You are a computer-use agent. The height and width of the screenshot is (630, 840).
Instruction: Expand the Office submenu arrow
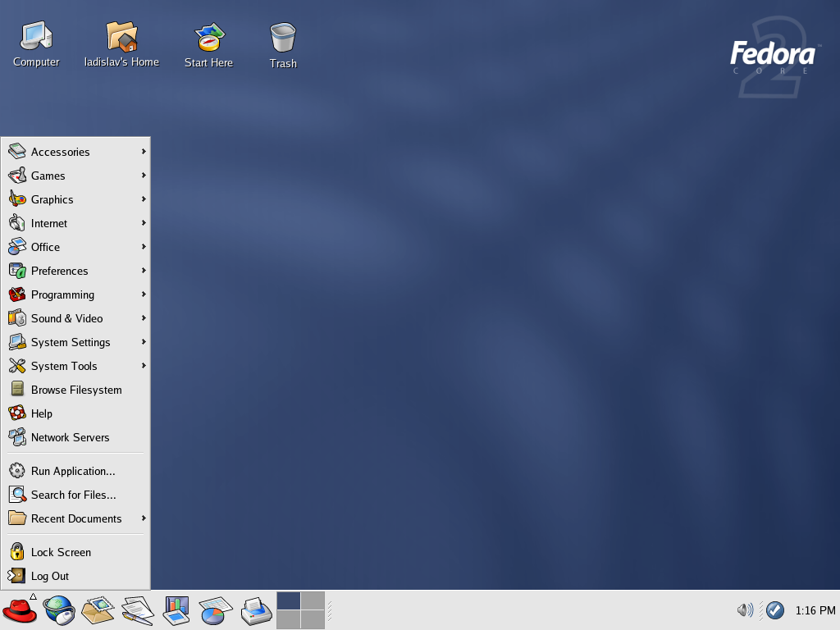tap(144, 247)
